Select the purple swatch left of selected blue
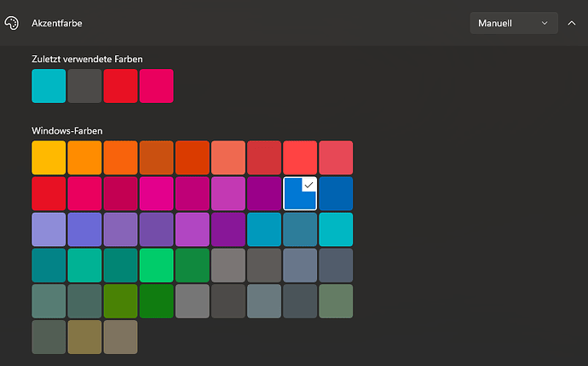588x366 pixels. (264, 194)
